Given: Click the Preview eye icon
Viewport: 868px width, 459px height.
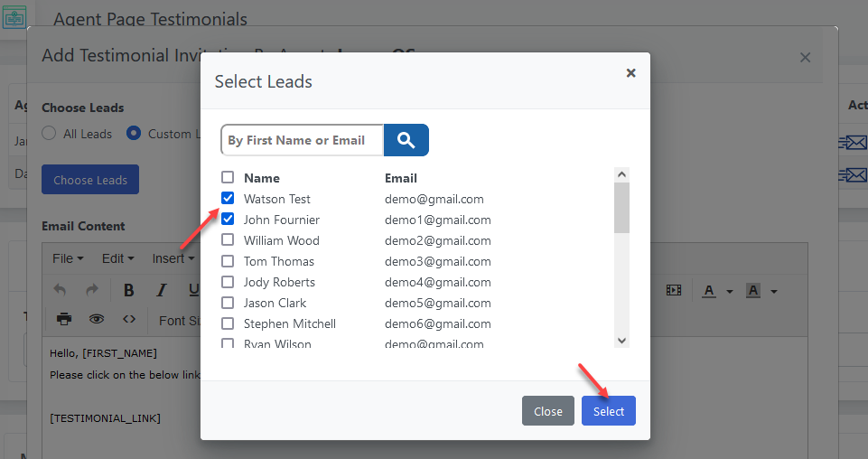Looking at the screenshot, I should click(x=96, y=319).
